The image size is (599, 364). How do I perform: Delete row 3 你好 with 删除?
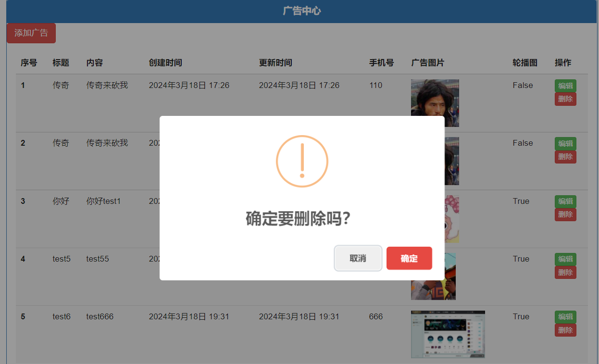565,214
